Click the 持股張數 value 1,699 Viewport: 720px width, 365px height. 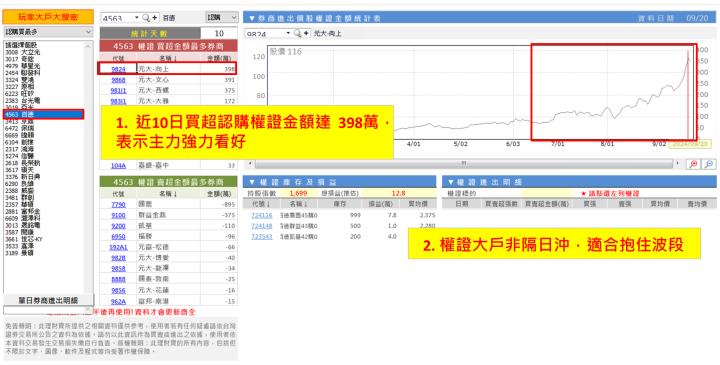[298, 193]
